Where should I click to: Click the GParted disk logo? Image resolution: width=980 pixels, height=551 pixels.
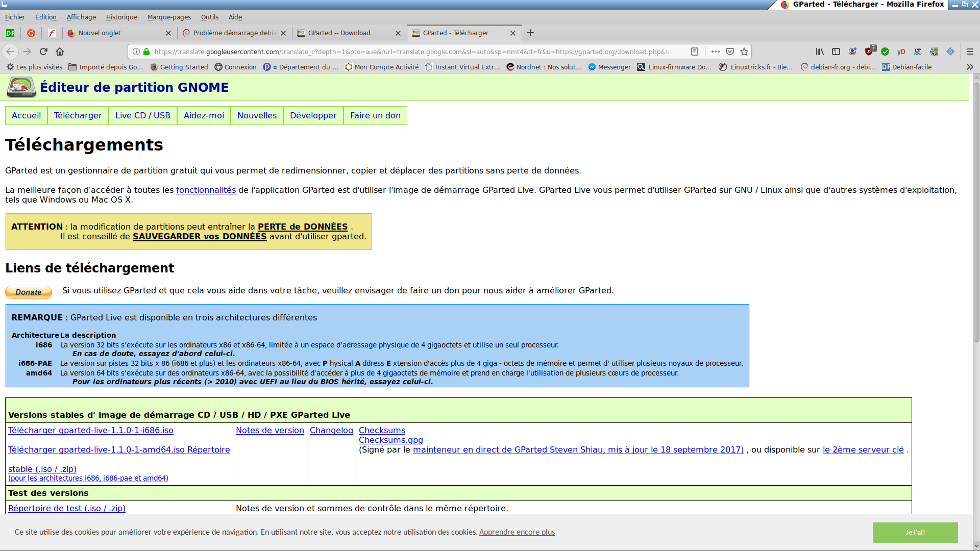[21, 87]
